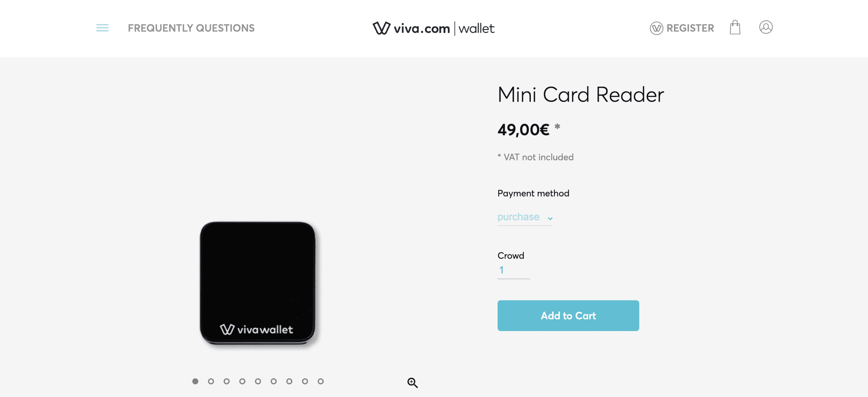The height and width of the screenshot is (397, 868).
Task: Select the fifth carousel navigation dot
Action: click(258, 381)
